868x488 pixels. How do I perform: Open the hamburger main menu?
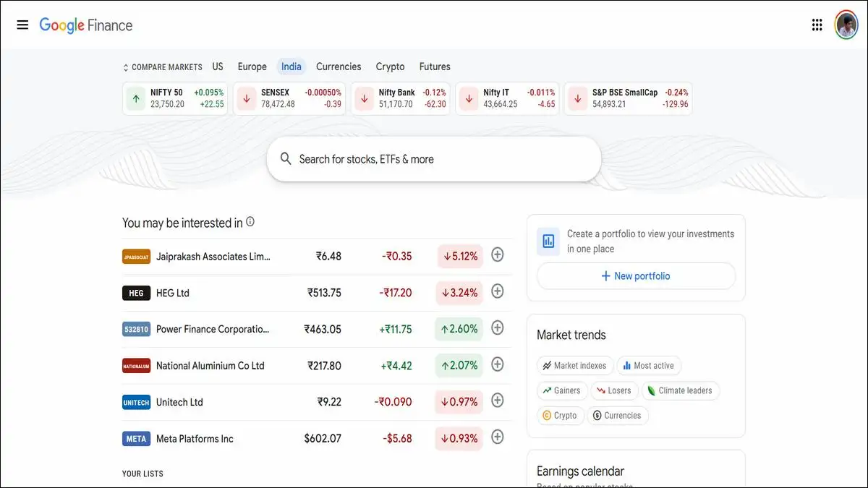click(22, 25)
